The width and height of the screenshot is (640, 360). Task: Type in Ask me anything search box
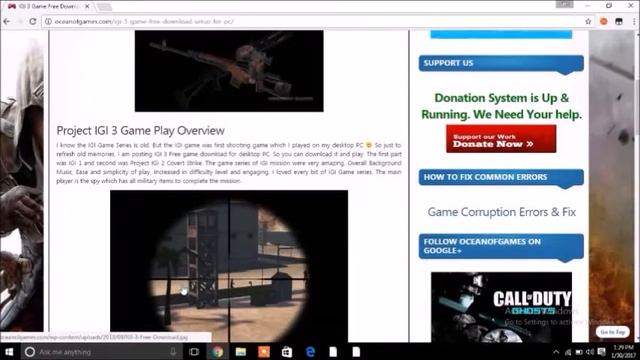click(x=101, y=351)
